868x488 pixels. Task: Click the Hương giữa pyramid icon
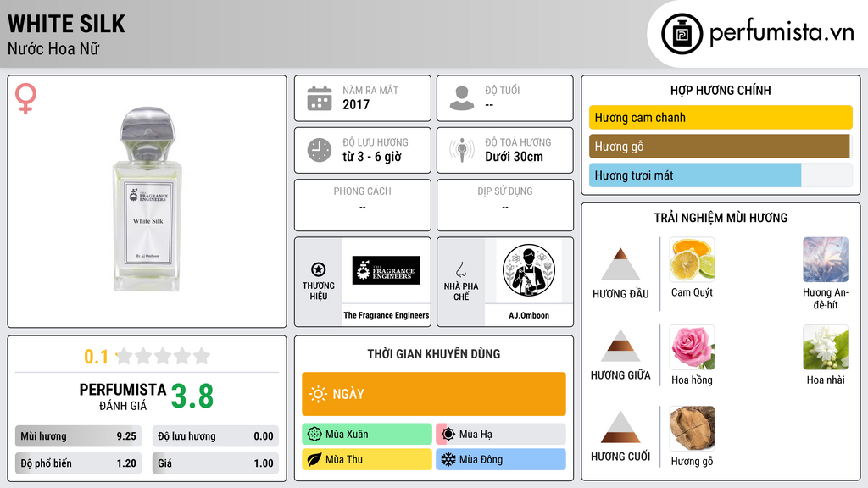point(620,346)
